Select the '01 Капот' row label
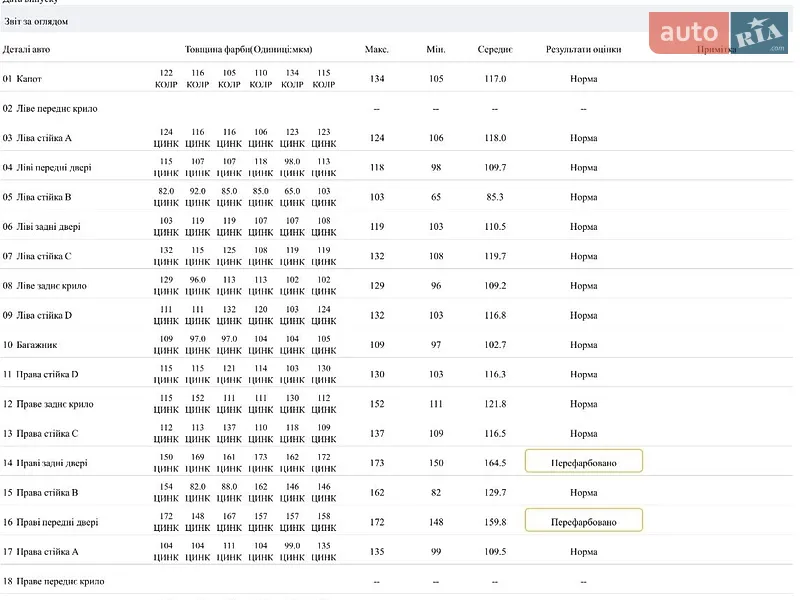Image resolution: width=800 pixels, height=600 pixels. coord(22,79)
